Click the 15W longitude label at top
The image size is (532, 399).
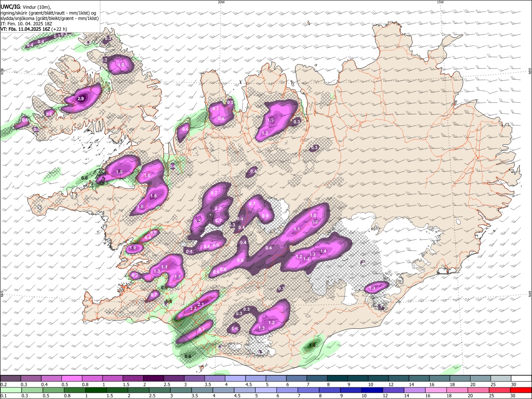(x=440, y=2)
